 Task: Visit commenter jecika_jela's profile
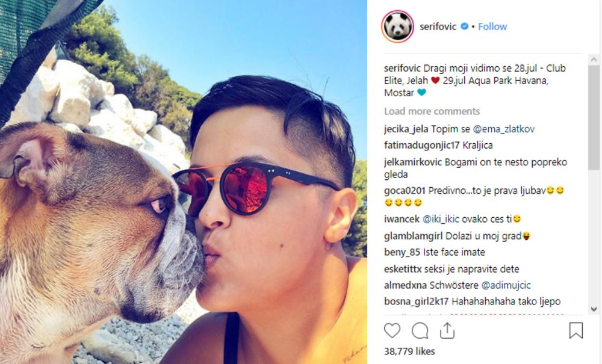tap(406, 129)
